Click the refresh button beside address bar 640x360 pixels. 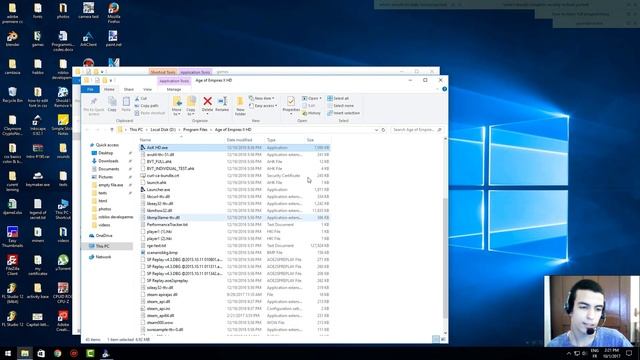383,130
